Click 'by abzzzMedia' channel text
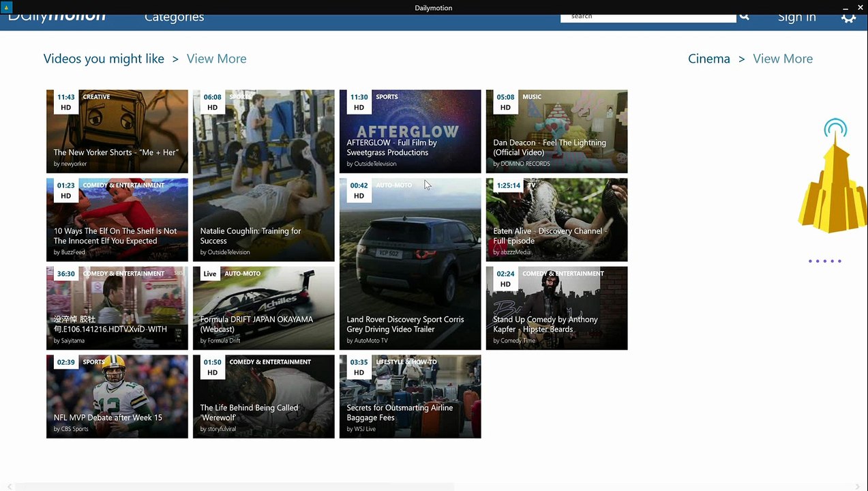 click(x=512, y=252)
